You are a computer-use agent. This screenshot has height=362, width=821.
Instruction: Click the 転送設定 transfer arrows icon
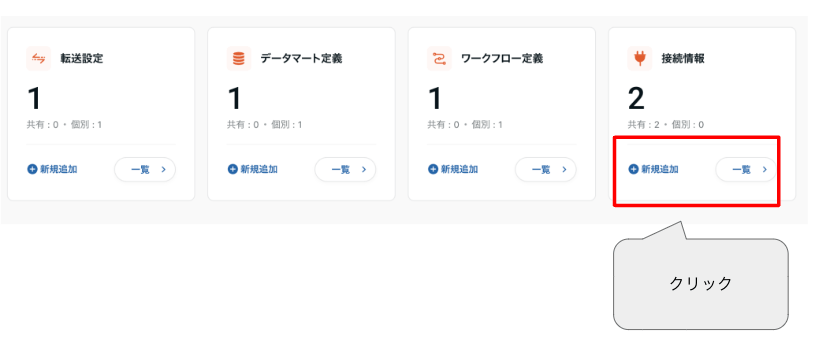coord(38,58)
